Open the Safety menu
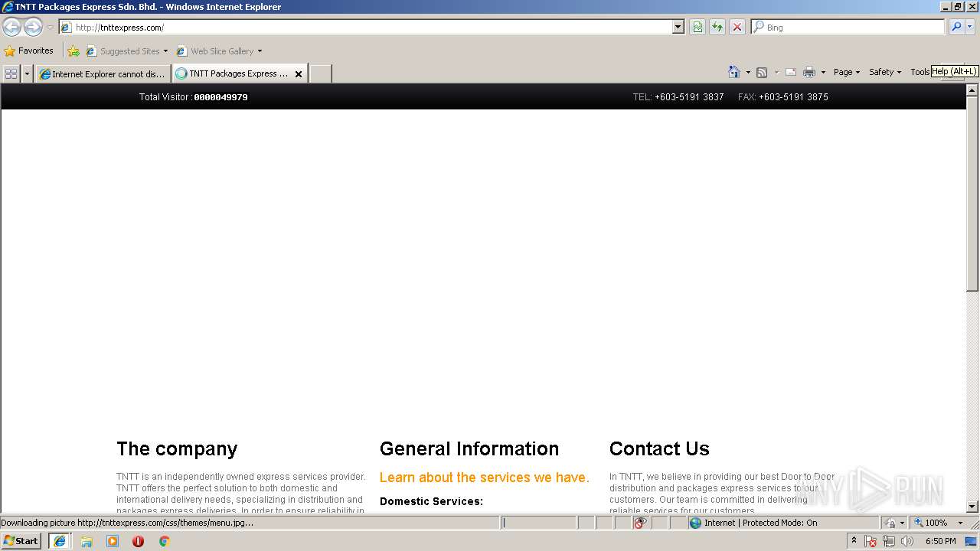Viewport: 980px width, 551px height. click(885, 72)
